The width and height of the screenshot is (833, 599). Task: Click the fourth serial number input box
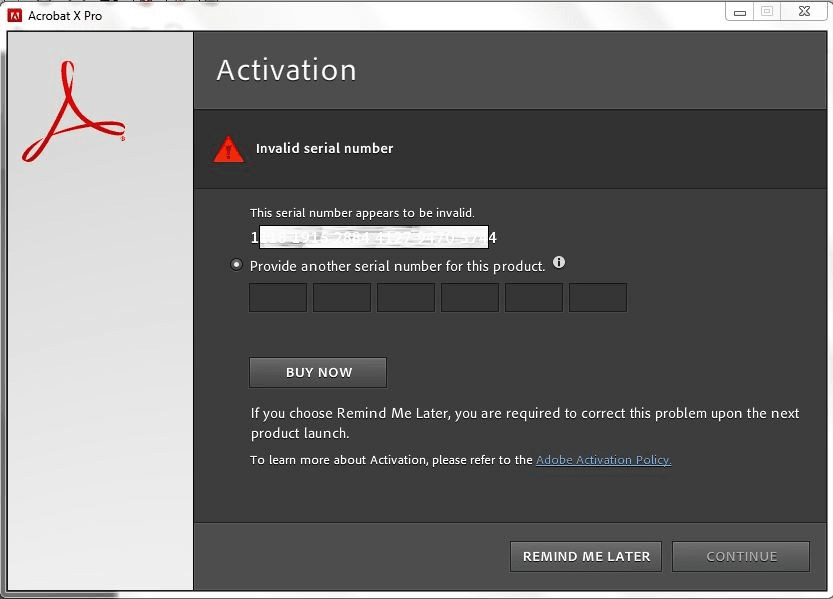469,297
